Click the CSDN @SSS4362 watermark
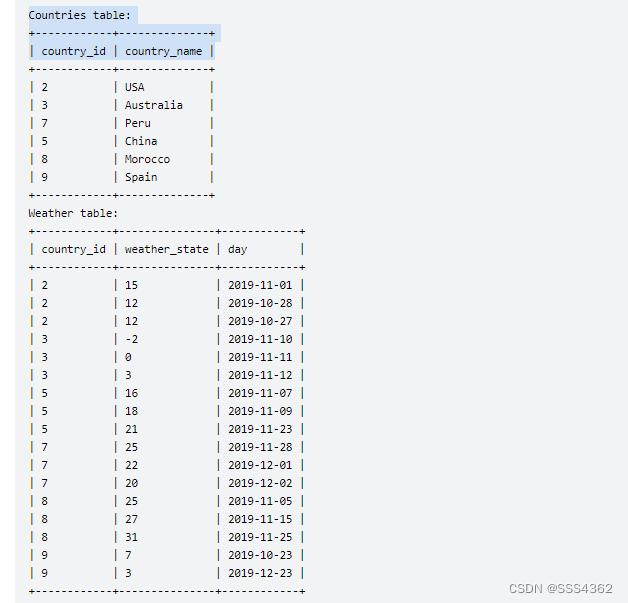This screenshot has width=628, height=603. 560,588
